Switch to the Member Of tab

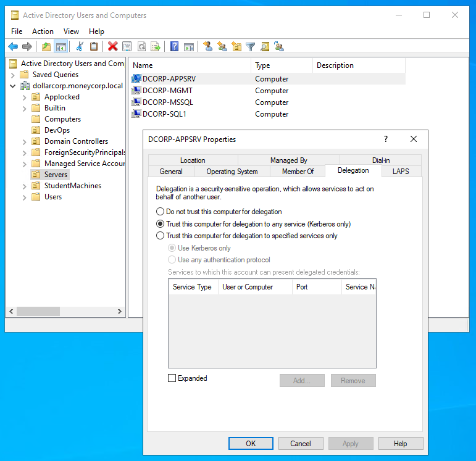(x=298, y=172)
